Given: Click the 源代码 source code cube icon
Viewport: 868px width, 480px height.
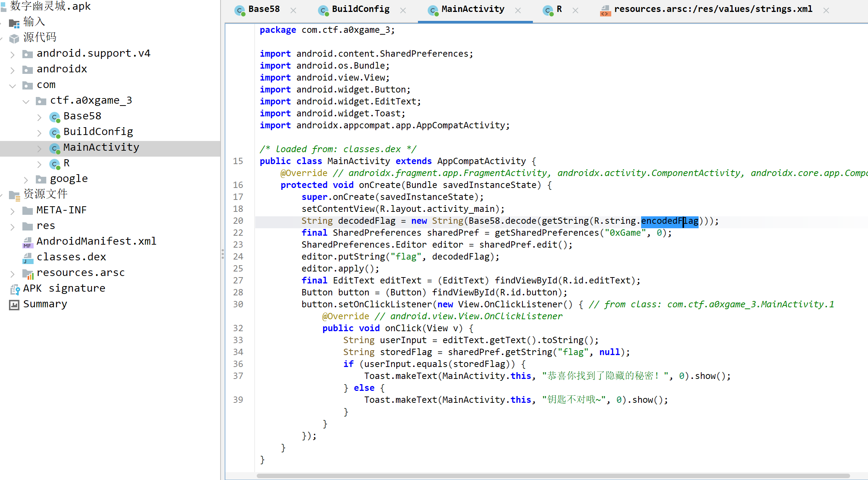Looking at the screenshot, I should coord(14,38).
